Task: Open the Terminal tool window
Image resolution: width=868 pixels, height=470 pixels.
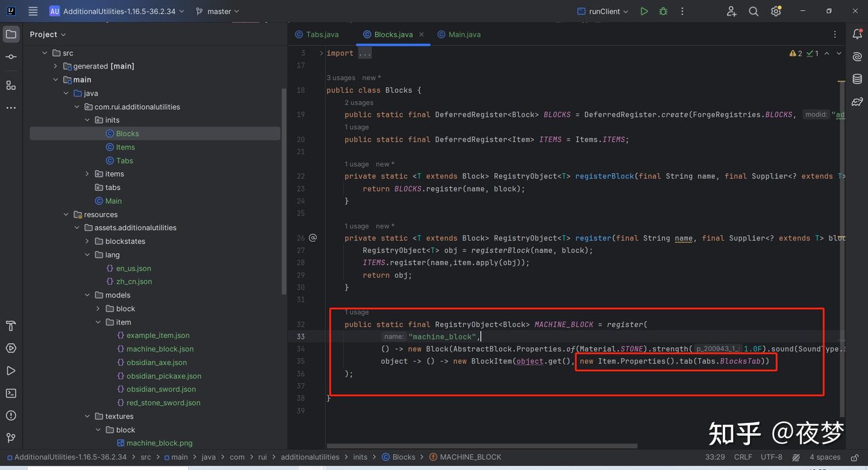Action: pyautogui.click(x=11, y=393)
